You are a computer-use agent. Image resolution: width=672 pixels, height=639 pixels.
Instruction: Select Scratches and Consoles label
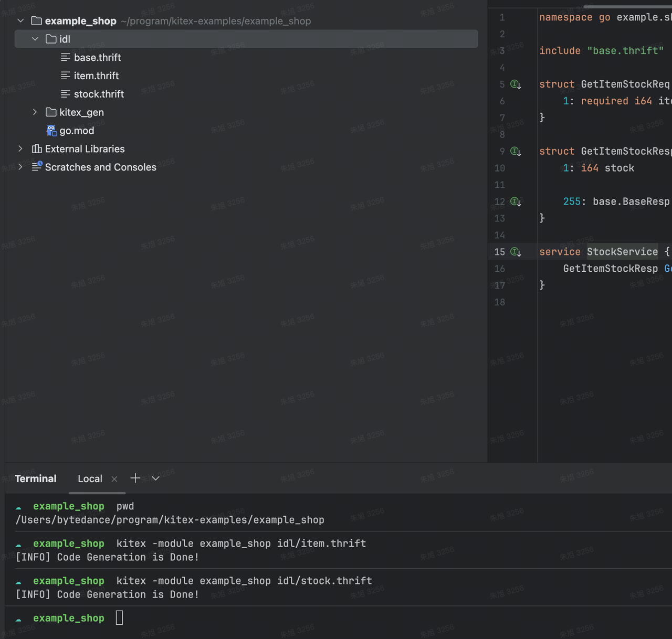100,167
